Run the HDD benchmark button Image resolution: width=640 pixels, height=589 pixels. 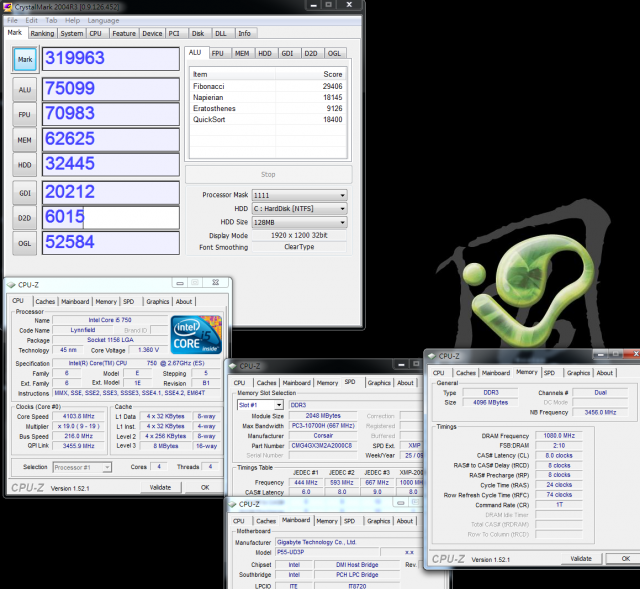(x=24, y=165)
